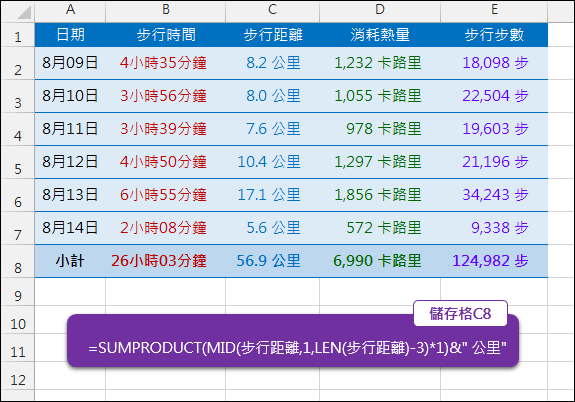Click the 2小時08分鐘 cell
The image size is (575, 402).
166,228
